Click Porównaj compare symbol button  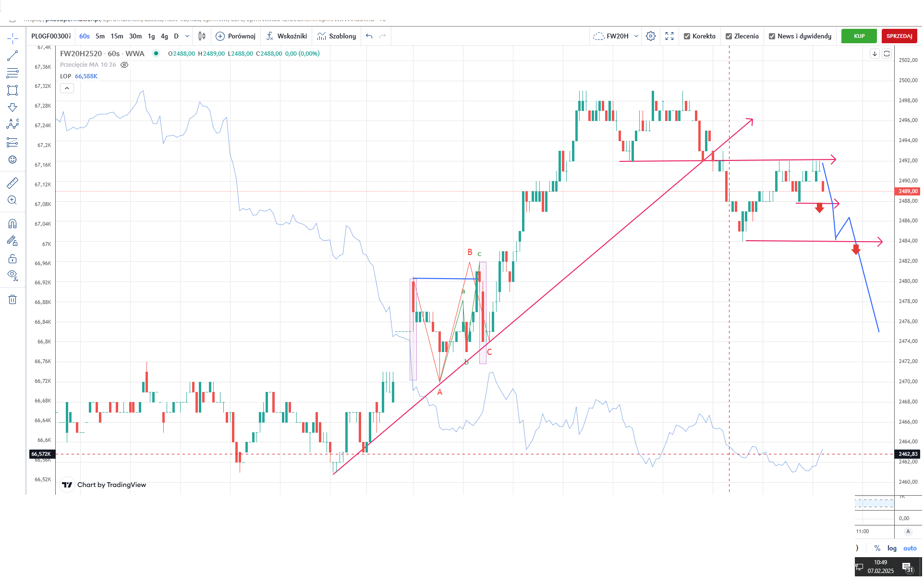(x=236, y=36)
